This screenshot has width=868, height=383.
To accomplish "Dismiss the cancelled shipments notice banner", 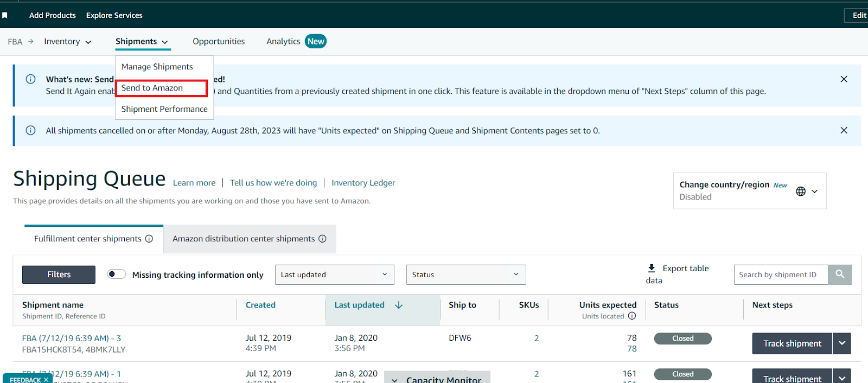I will pos(844,130).
